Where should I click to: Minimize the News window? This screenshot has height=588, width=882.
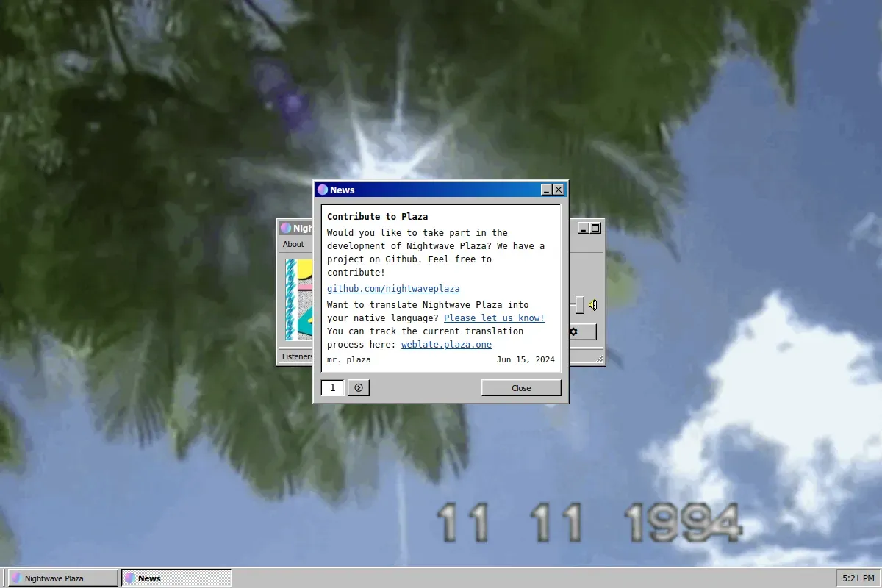(x=547, y=190)
